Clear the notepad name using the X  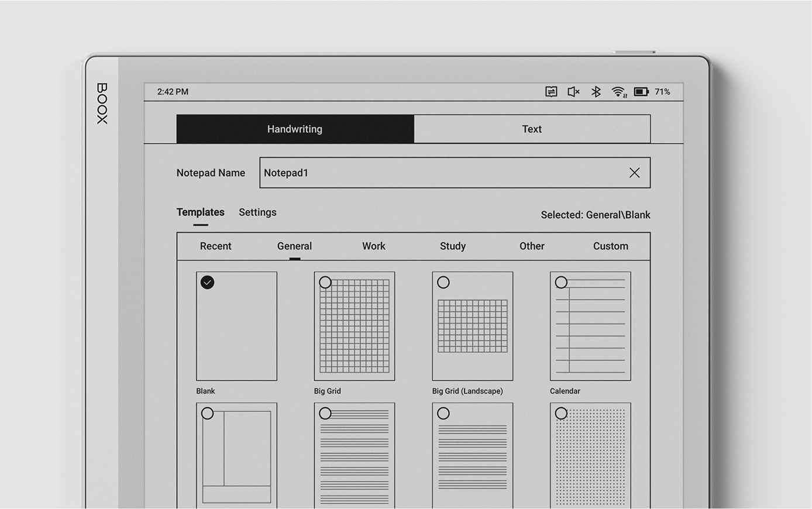coord(635,173)
